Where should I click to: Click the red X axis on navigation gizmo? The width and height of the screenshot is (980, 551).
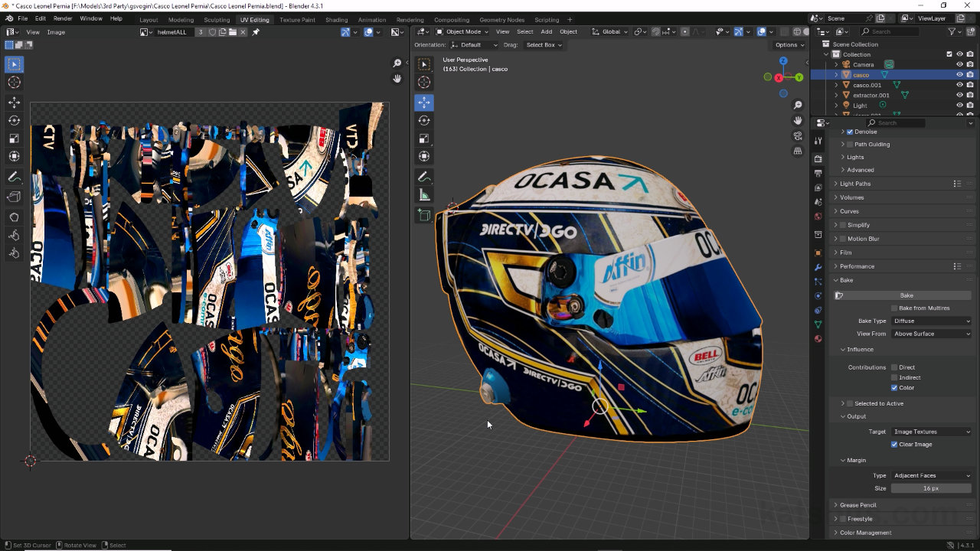[x=779, y=77]
